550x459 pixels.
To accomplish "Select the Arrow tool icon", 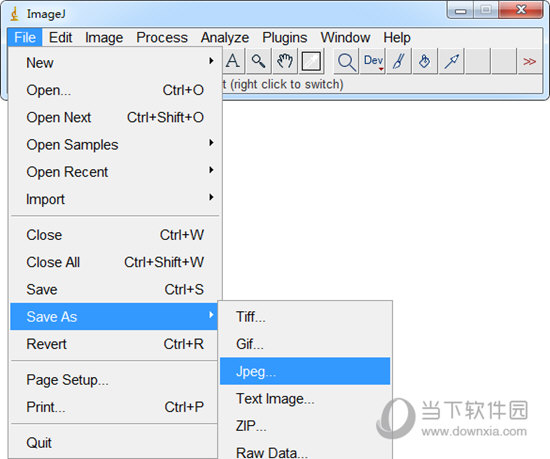I will pos(451,61).
